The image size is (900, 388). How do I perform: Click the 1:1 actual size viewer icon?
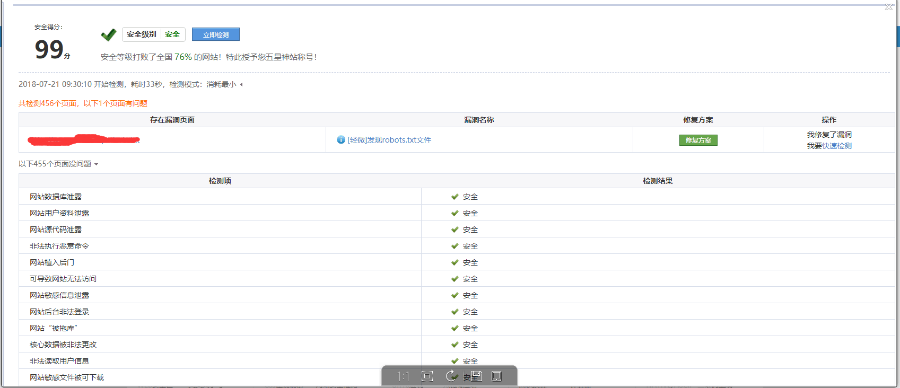(x=404, y=377)
